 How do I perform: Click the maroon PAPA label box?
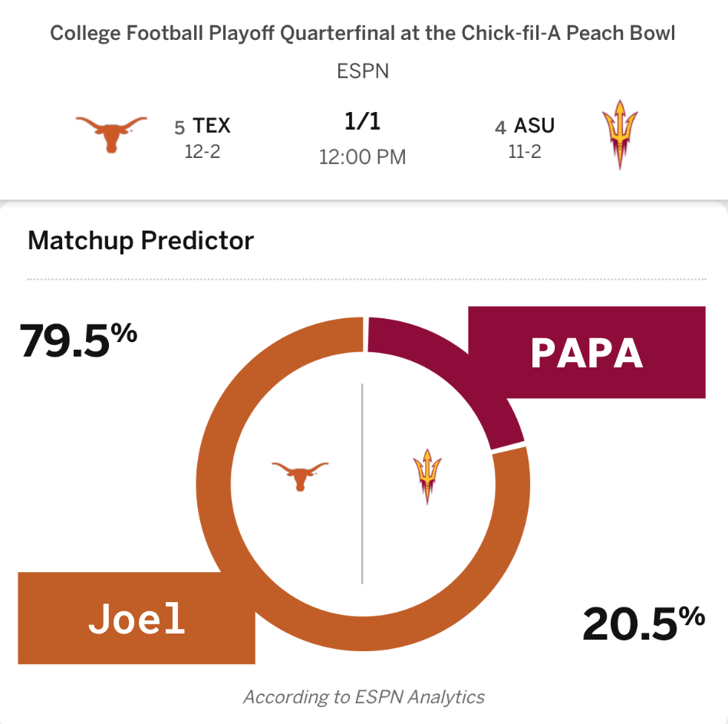coord(586,352)
